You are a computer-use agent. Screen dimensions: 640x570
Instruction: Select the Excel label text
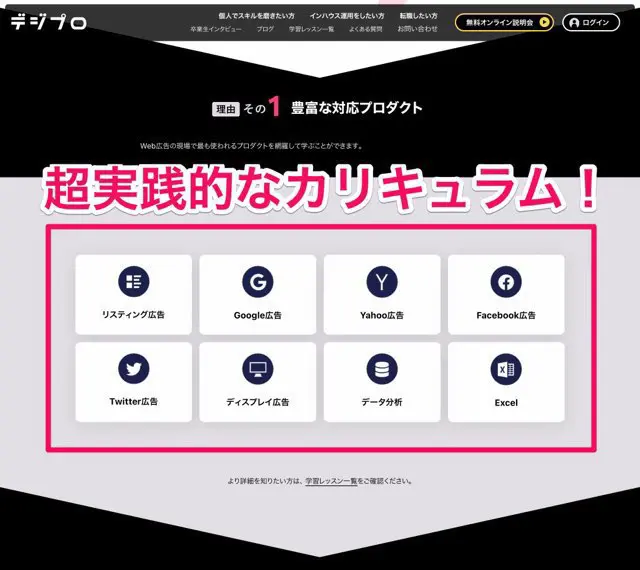pos(506,403)
